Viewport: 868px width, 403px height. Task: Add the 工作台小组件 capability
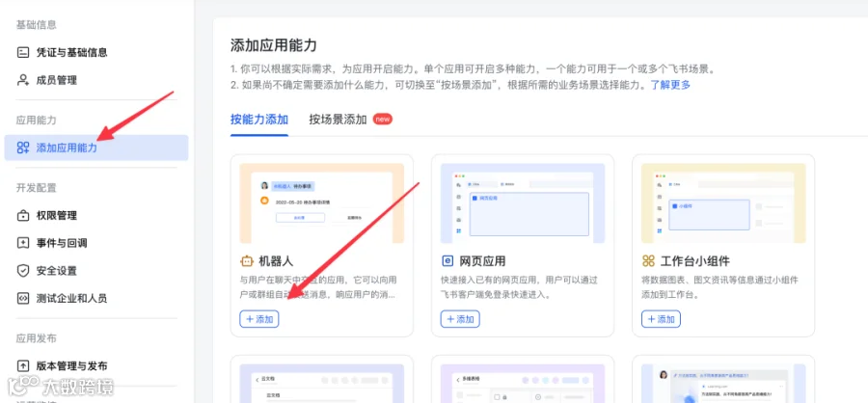point(661,319)
